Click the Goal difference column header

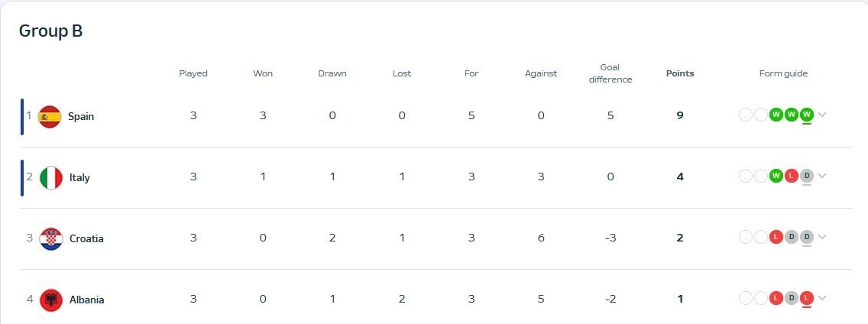coord(611,73)
